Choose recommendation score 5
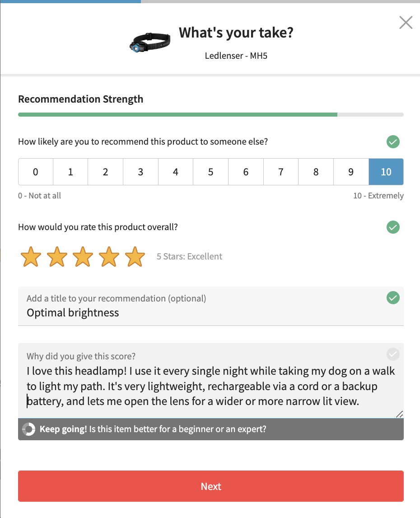 [x=210, y=172]
